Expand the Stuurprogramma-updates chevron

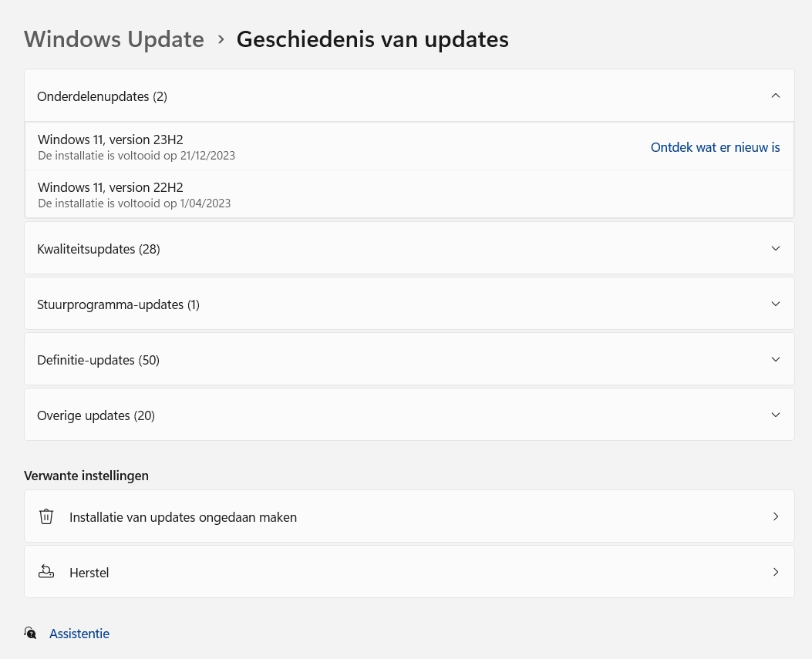point(776,304)
